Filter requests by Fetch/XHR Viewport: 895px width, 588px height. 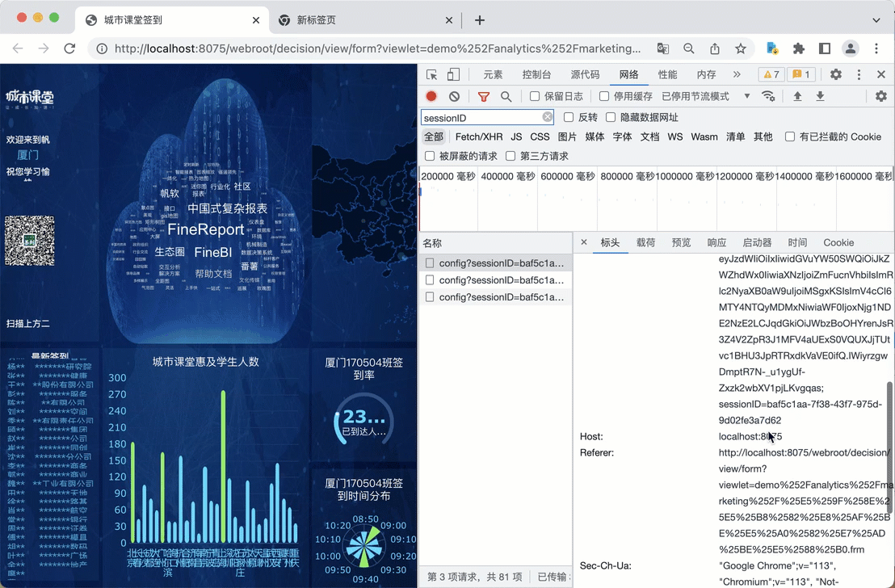[479, 136]
